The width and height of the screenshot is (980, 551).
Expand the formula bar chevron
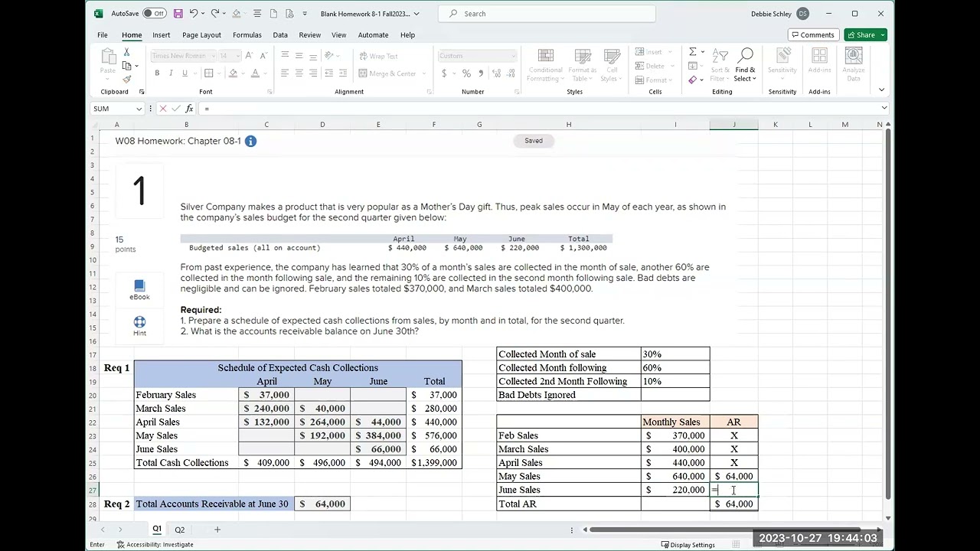tap(884, 109)
